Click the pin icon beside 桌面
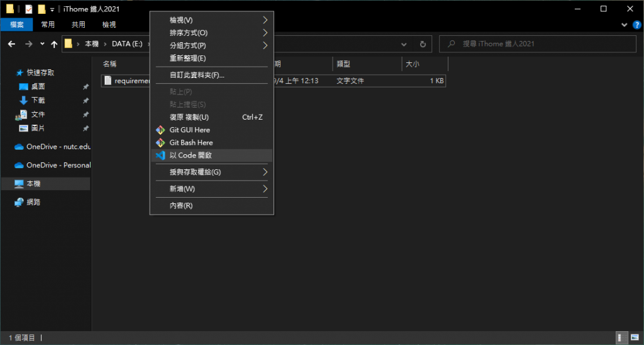 pyautogui.click(x=86, y=87)
